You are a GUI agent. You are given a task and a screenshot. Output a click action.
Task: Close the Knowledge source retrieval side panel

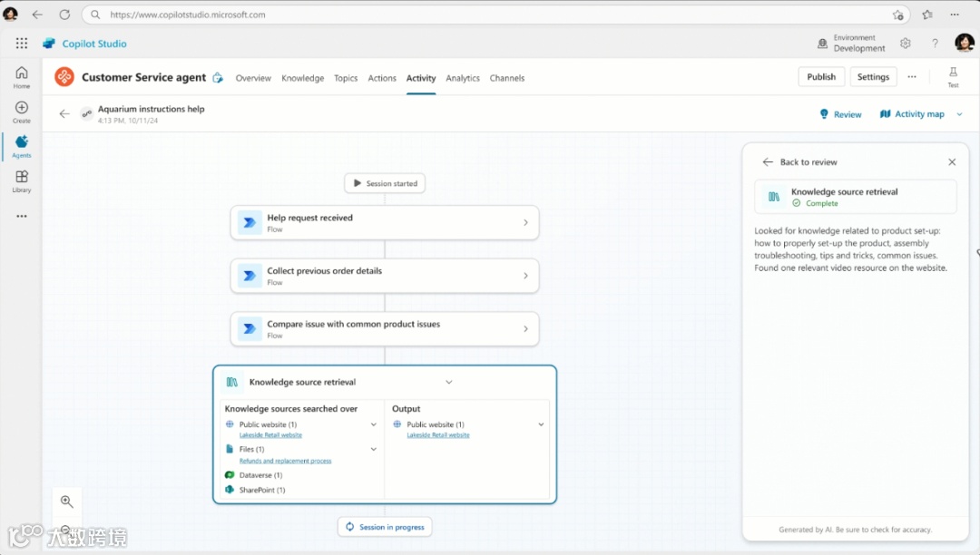pyautogui.click(x=952, y=161)
